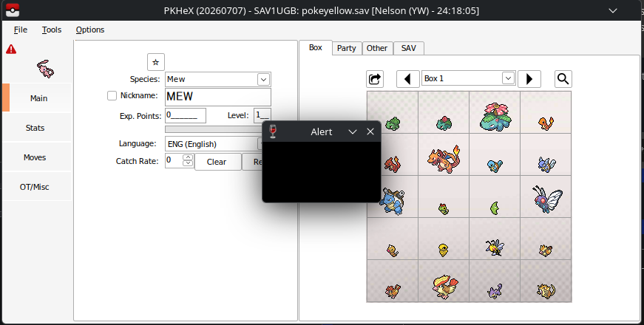The height and width of the screenshot is (325, 644).
Task: Click the PKHeX title bar chevron
Action: click(613, 10)
